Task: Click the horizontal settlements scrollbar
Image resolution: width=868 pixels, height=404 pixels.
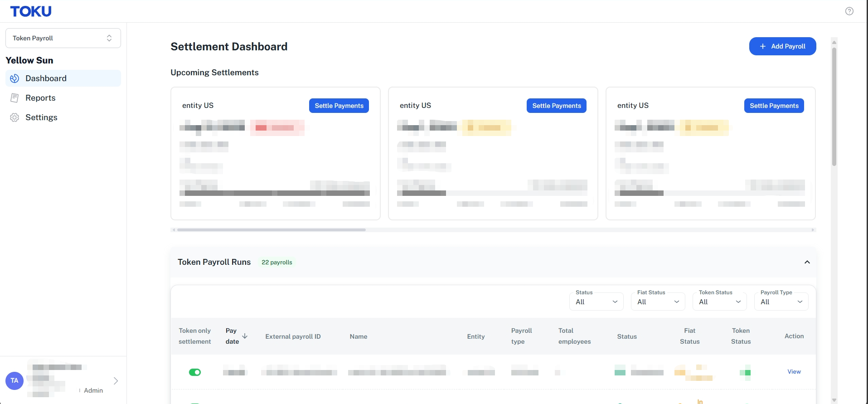Action: [x=272, y=230]
